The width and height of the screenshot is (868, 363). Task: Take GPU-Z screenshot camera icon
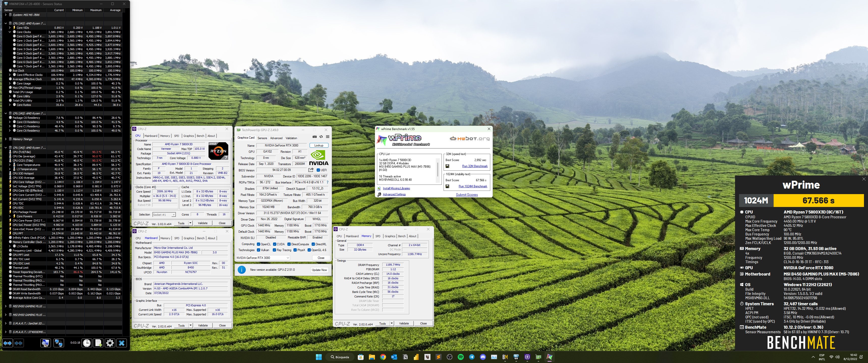314,137
